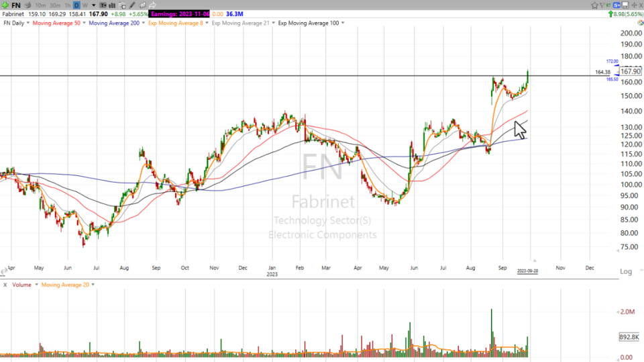Viewport: 644px width, 362px height.
Task: Open Moving Average 200 indicator dropdown
Action: coord(143,23)
